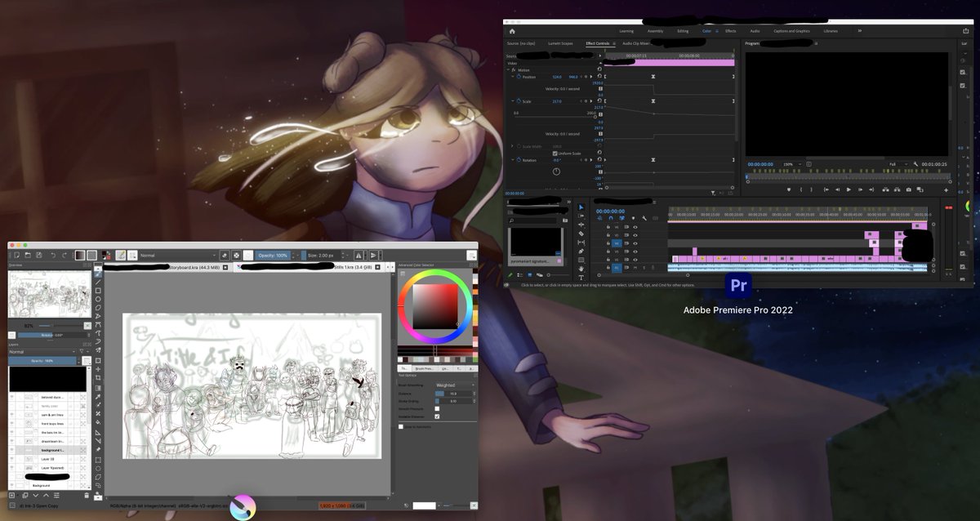Screen dimensions: 980x521
Task: Switch to the Assembly workspace
Action: [x=655, y=31]
